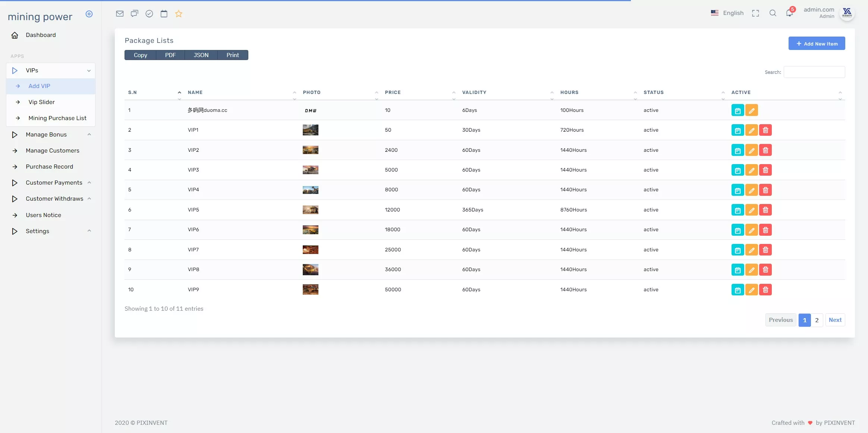868x433 pixels.
Task: Go to Vip Slider menu item
Action: pos(41,102)
